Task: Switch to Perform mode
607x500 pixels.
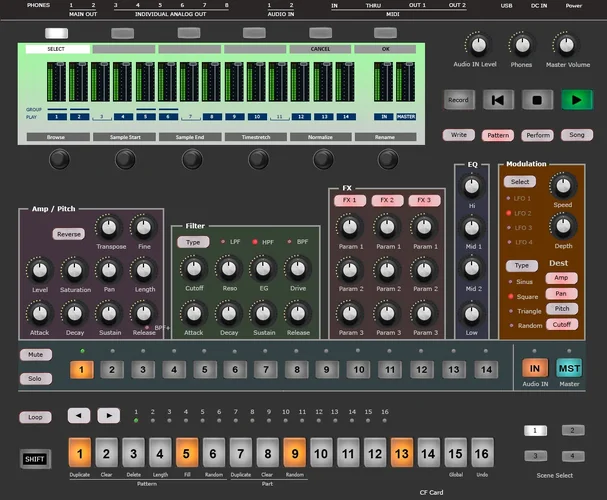Action: click(x=538, y=135)
